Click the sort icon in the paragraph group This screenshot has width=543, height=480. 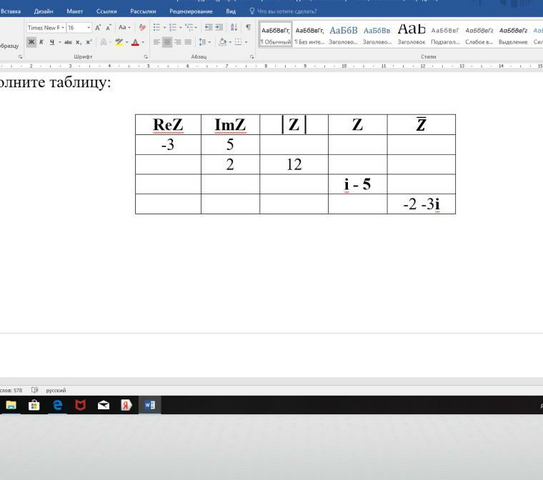(234, 27)
